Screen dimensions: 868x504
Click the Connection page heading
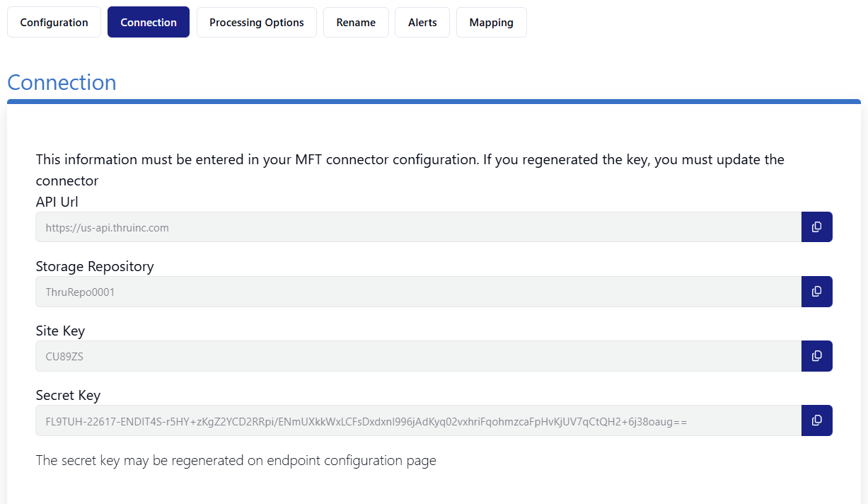pos(62,83)
